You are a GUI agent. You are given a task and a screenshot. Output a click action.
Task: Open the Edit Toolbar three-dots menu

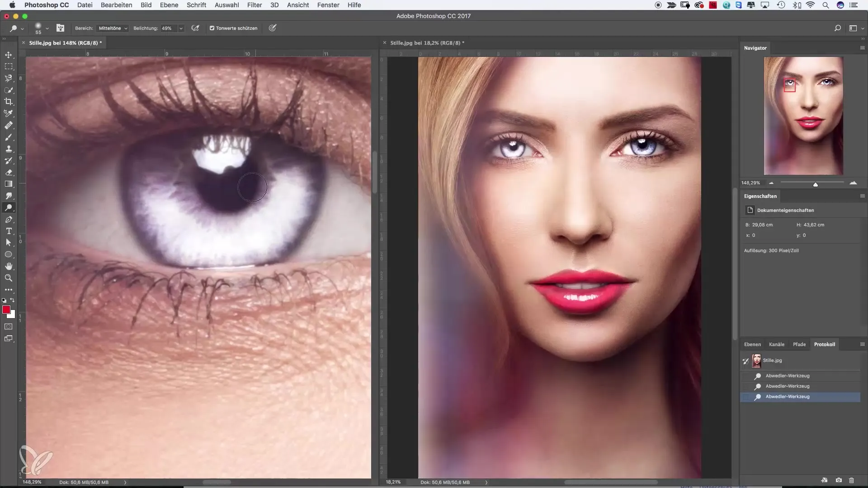tap(9, 290)
